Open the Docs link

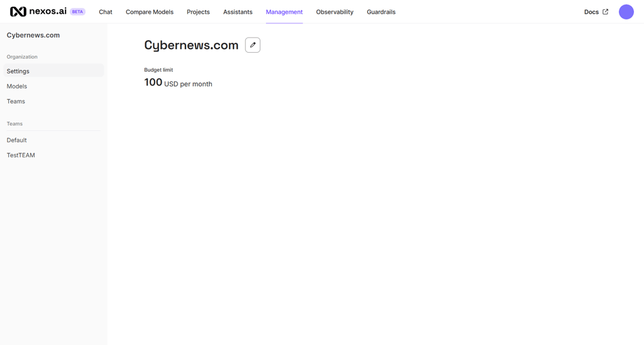coord(591,12)
